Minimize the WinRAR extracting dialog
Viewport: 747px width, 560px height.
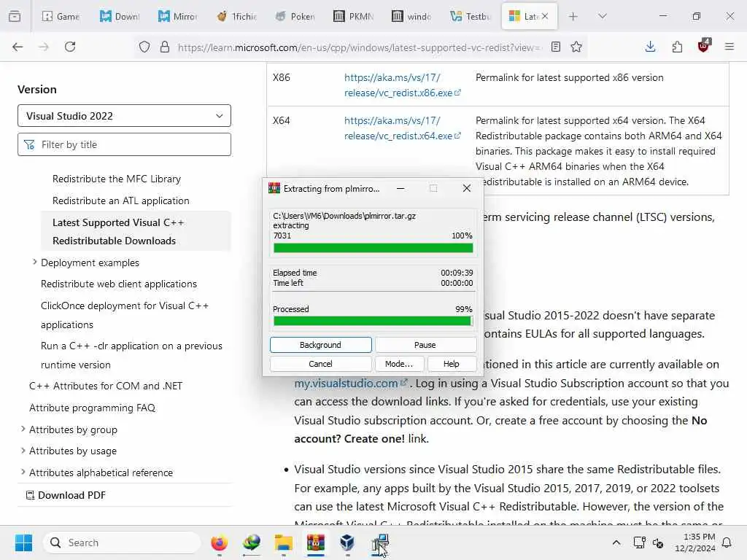(x=400, y=189)
